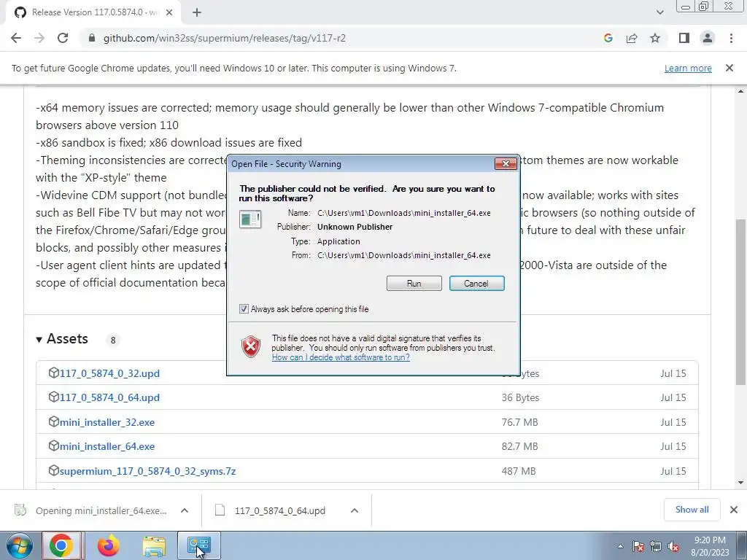Select the Release Version 117.0.5874.0 tab
The image size is (747, 560).
[93, 12]
